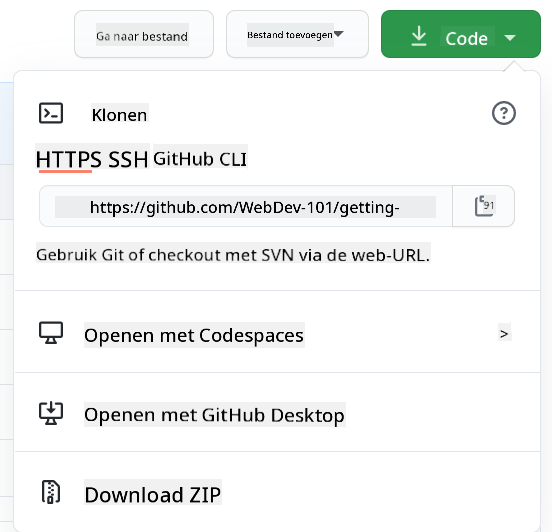This screenshot has width=552, height=532.
Task: Click the GitHub Desktop download monitor icon
Action: coord(51,413)
